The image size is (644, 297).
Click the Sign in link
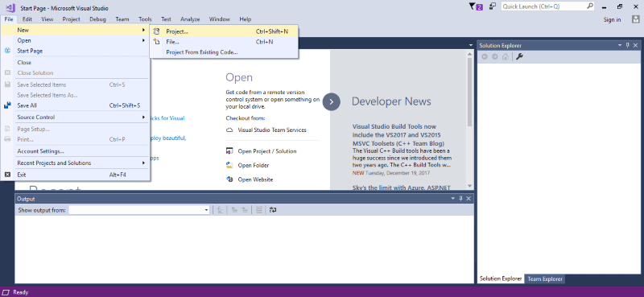point(612,19)
